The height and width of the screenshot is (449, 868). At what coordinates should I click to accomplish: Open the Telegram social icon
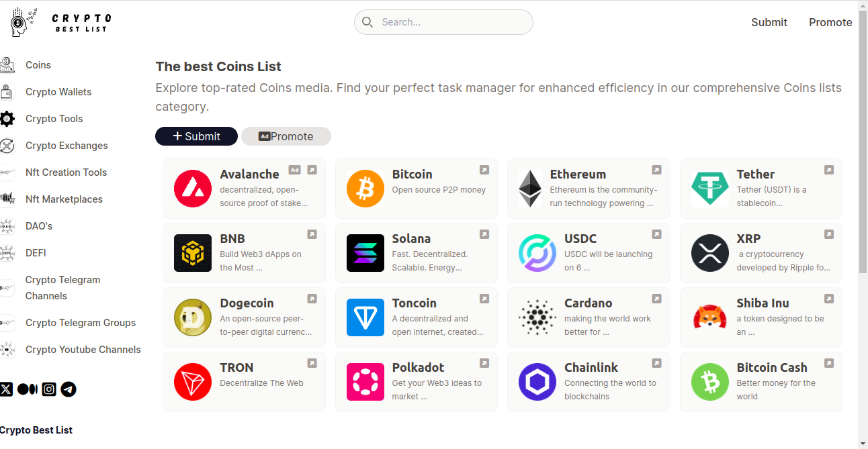(x=69, y=389)
